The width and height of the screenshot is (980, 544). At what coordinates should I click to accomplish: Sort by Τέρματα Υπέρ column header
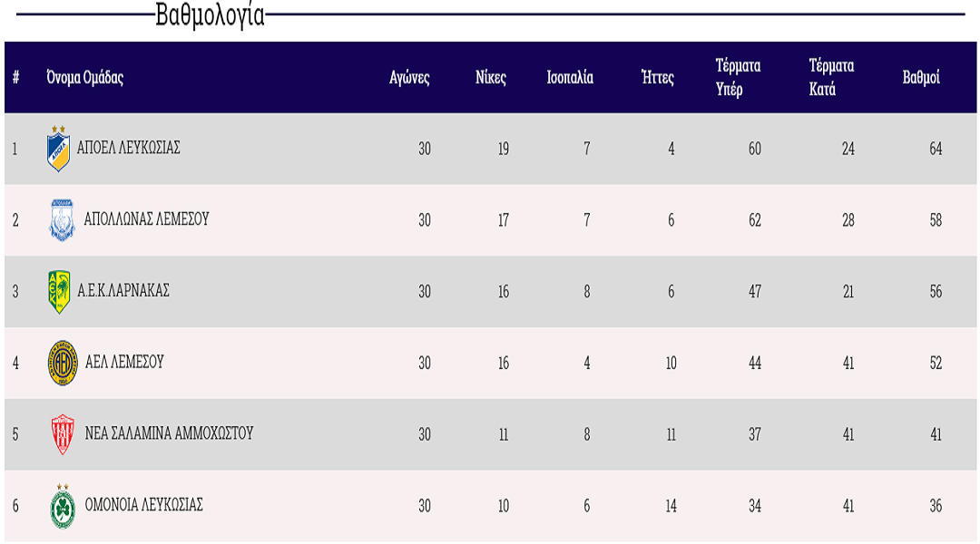pyautogui.click(x=738, y=77)
